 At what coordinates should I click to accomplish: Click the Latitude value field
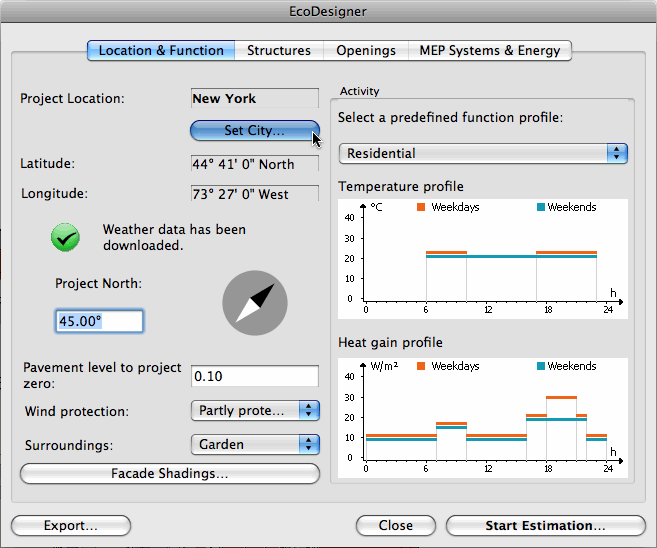tap(255, 163)
